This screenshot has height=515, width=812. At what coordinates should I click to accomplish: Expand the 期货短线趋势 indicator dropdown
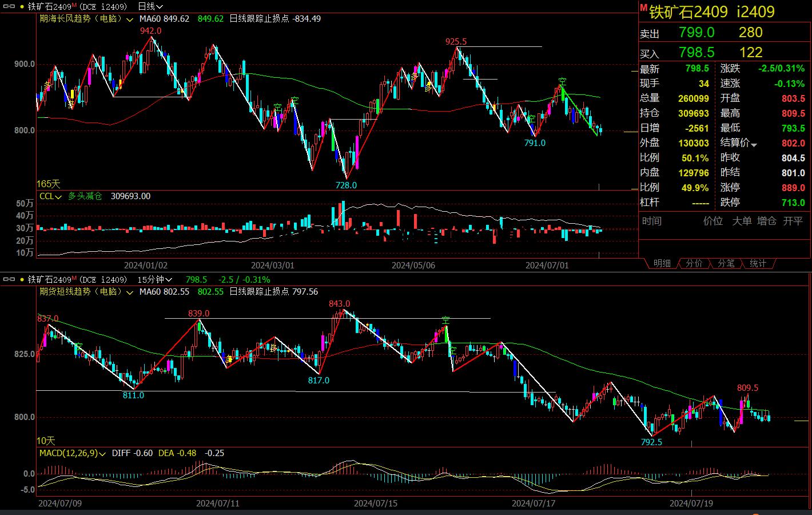130,292
